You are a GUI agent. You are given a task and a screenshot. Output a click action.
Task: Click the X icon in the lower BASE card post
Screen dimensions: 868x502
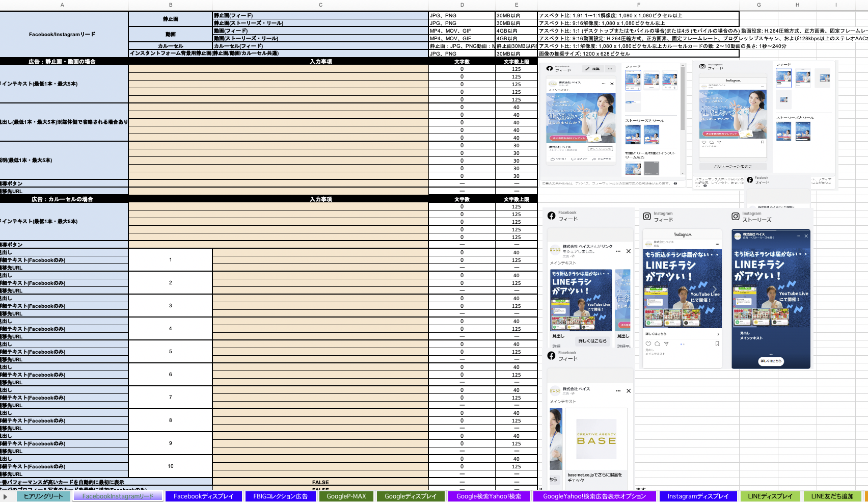coord(629,391)
